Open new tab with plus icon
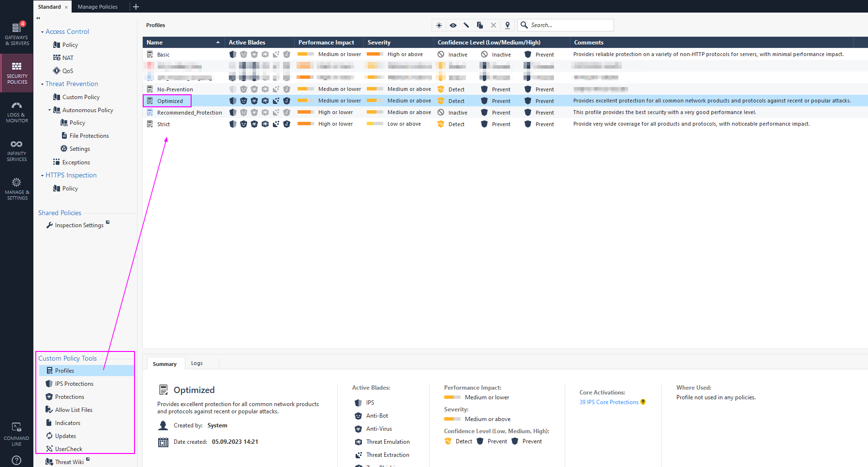 click(x=136, y=7)
